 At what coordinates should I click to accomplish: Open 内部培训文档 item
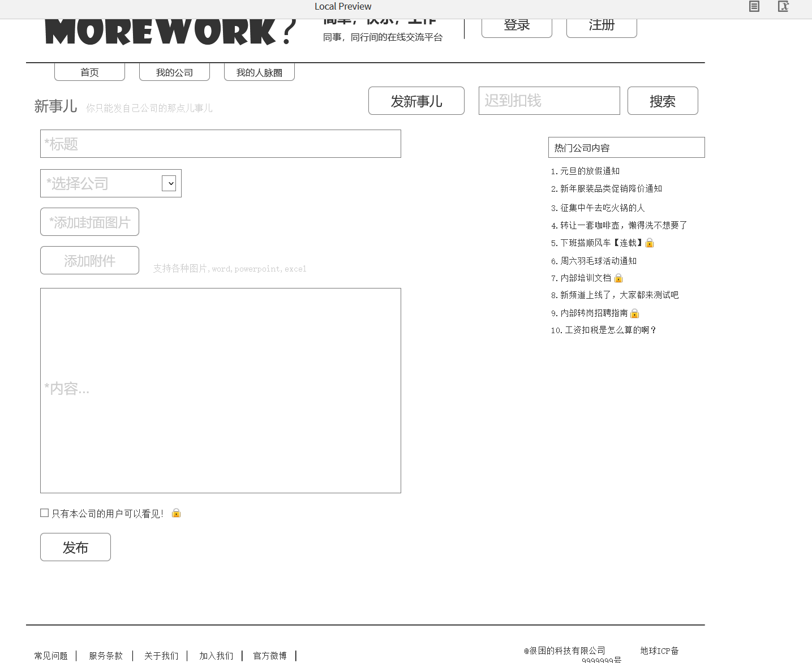(x=581, y=278)
